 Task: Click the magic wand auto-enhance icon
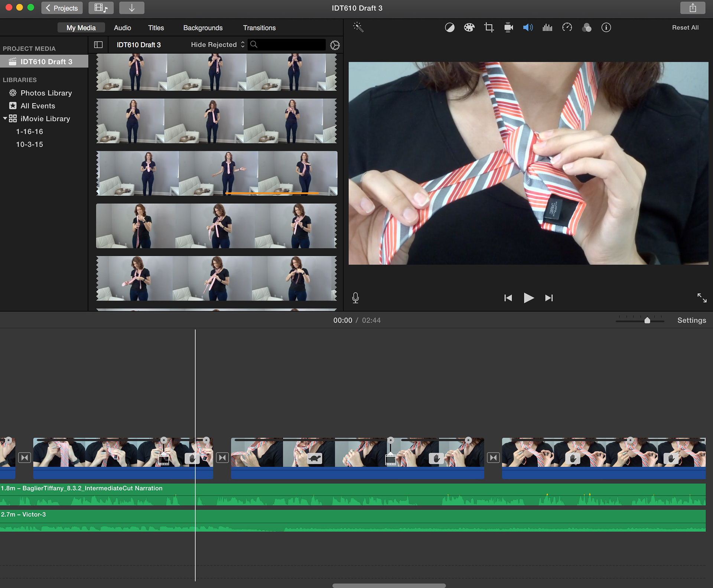point(358,27)
